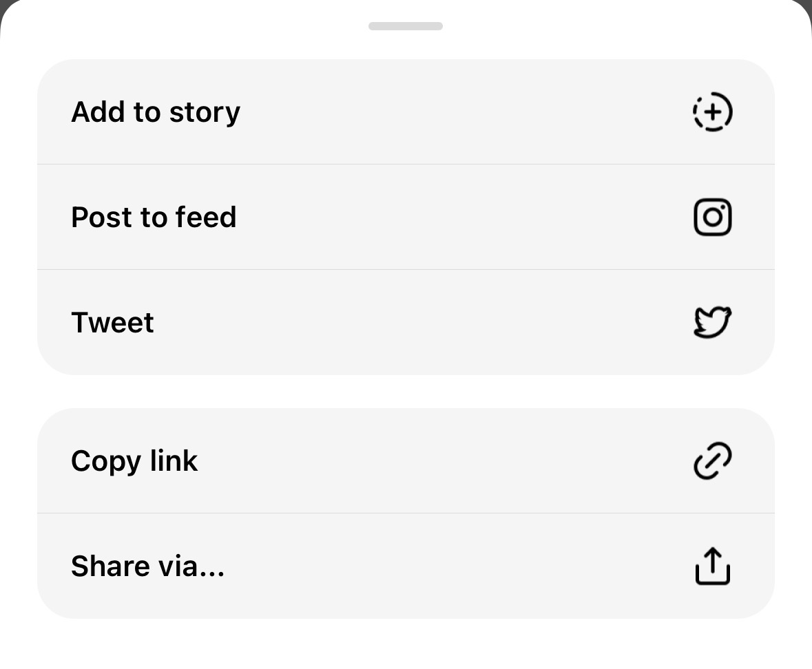Viewport: 812px width, 669px height.
Task: Pick the last option in the top group
Action: pos(406,322)
